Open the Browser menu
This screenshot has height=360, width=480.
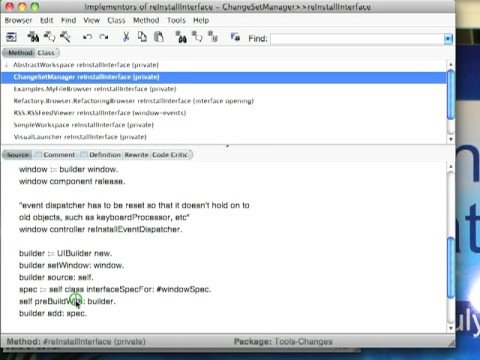click(18, 20)
